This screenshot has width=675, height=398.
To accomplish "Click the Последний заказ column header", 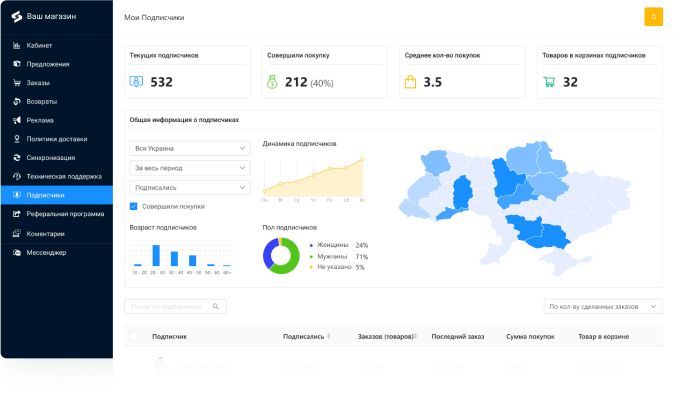I will click(x=458, y=336).
